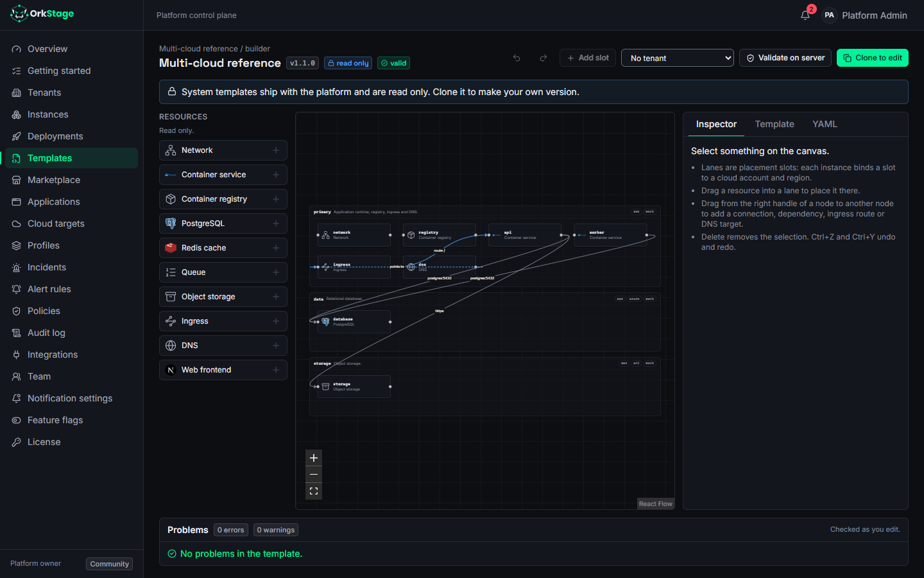Open Deployments in the sidebar
Screen dimensions: 924x578
click(x=71, y=136)
